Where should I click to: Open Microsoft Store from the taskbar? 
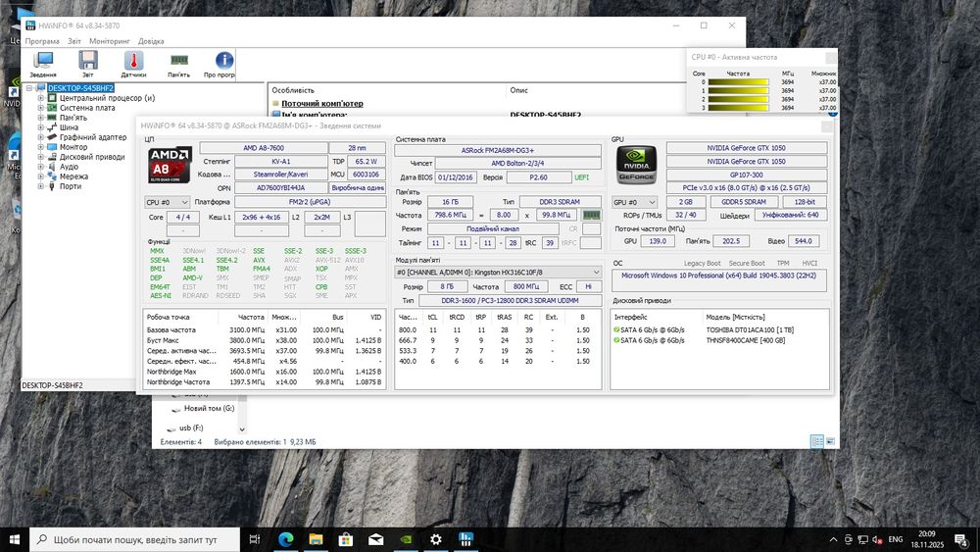point(346,539)
